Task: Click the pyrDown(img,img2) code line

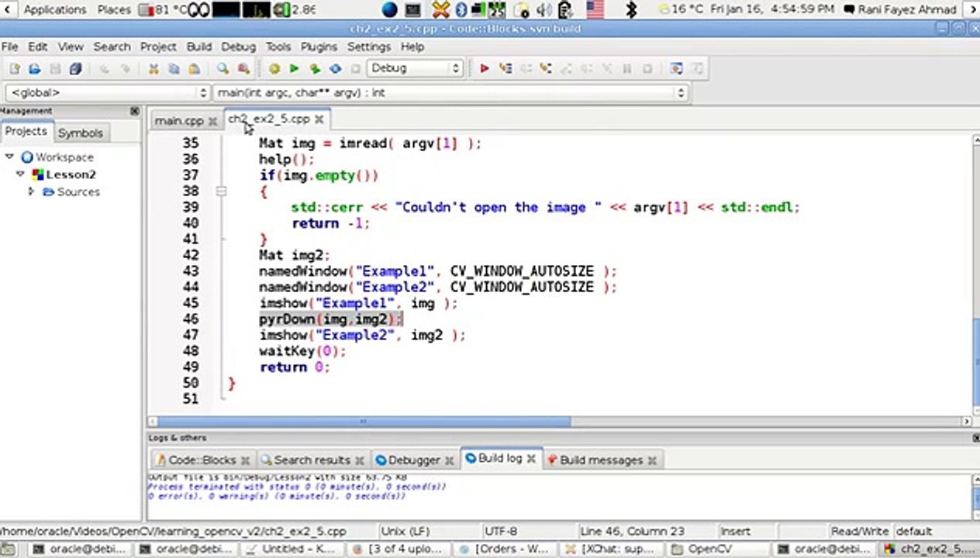Action: (x=330, y=319)
